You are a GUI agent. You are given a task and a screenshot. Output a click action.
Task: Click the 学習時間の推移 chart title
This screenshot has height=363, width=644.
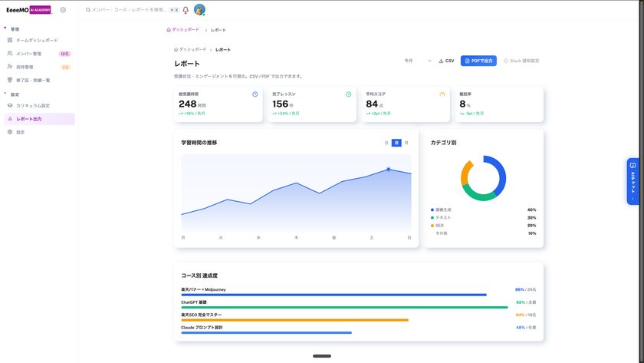click(199, 143)
